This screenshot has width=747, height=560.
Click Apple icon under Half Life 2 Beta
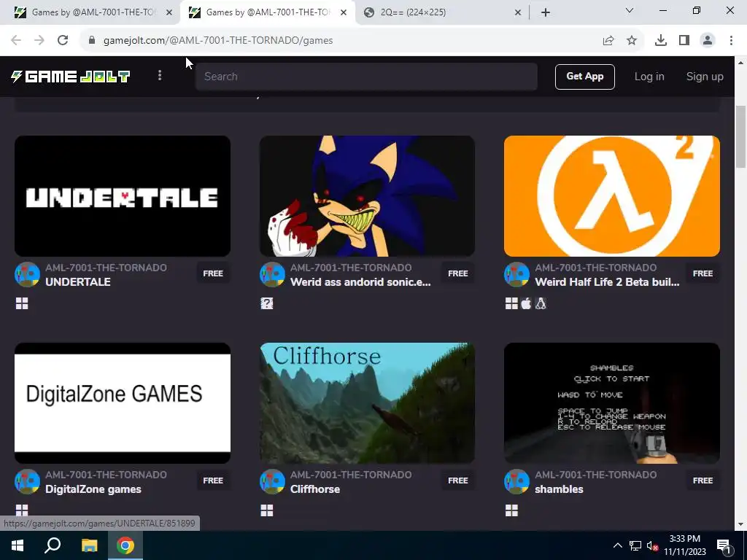(x=526, y=303)
